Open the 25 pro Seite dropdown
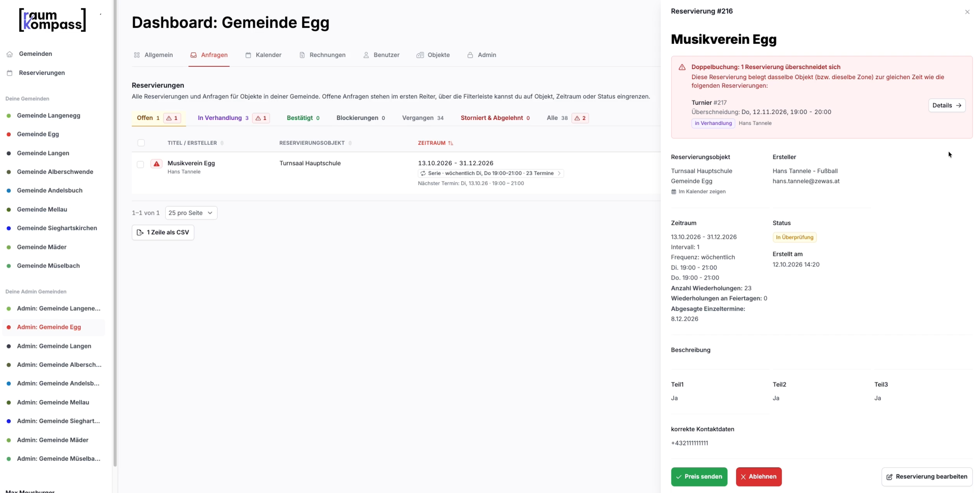Screen dimensions: 980x493 point(191,213)
